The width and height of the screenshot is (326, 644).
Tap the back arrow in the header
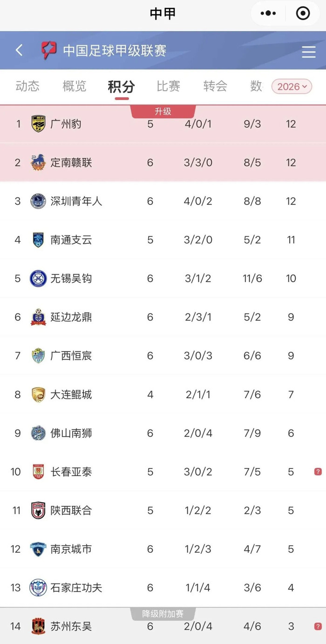(x=19, y=50)
